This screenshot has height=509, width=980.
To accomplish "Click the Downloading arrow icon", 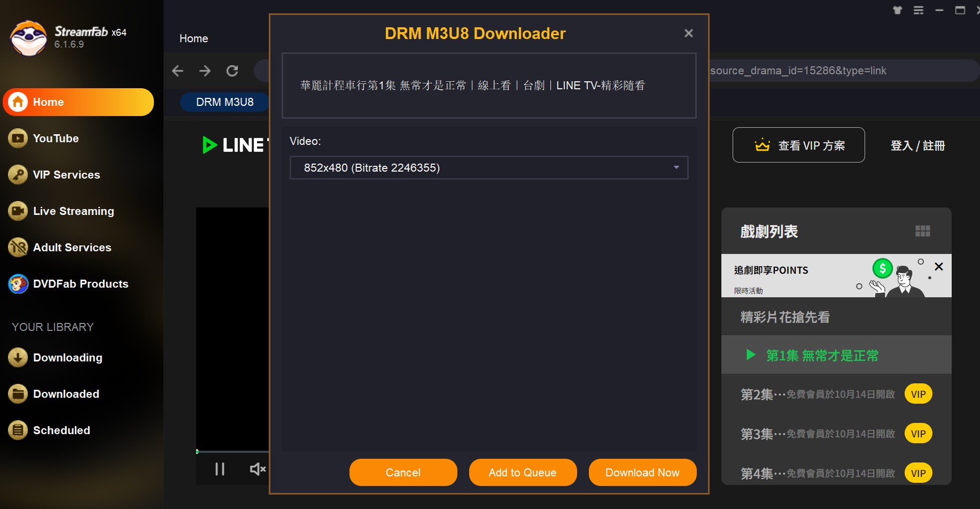I will coord(18,358).
